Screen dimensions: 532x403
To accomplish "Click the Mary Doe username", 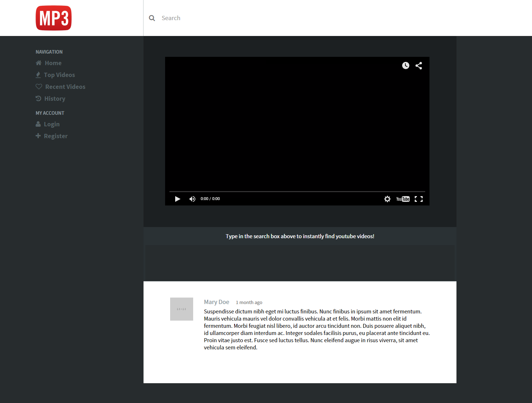I will click(217, 302).
